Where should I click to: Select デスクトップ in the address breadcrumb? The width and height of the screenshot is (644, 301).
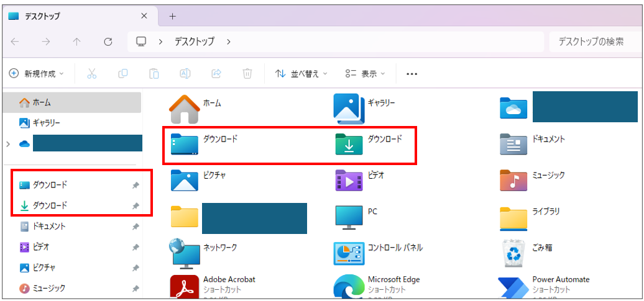point(195,42)
